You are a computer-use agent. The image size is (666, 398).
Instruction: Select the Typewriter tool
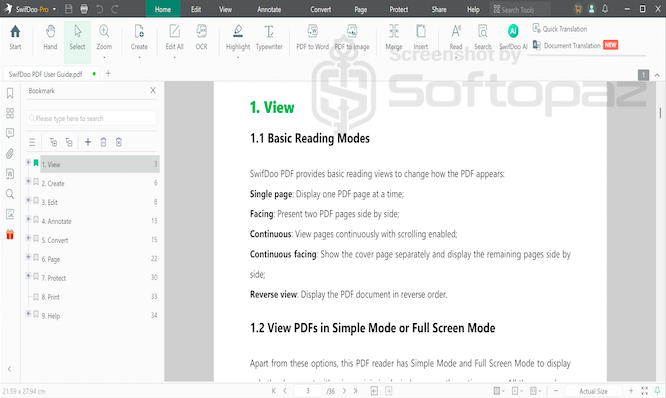269,31
